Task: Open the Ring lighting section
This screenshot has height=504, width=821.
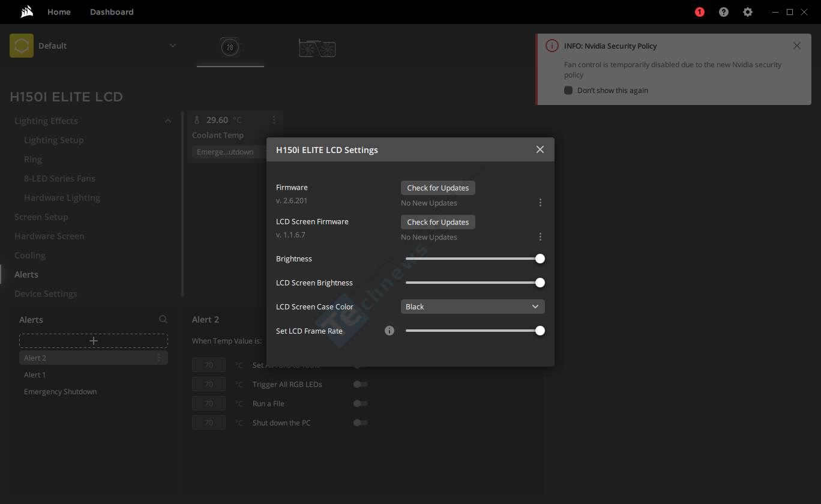Action: click(33, 160)
